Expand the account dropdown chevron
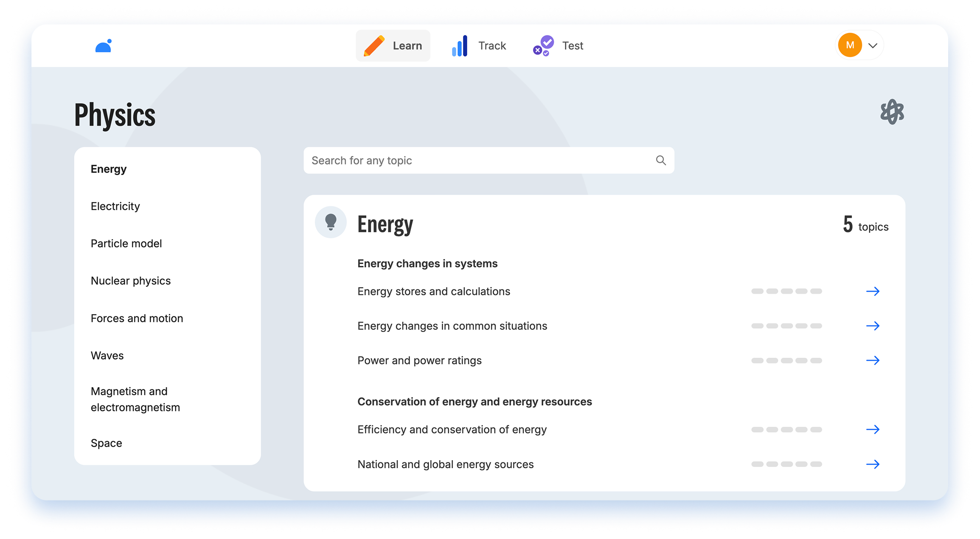 pyautogui.click(x=873, y=46)
